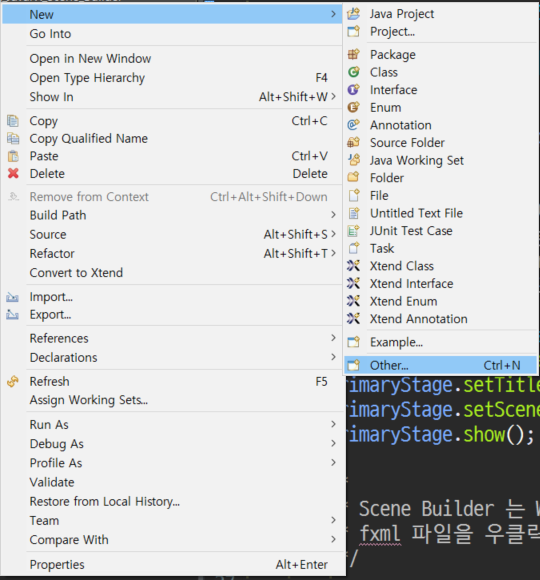
Task: Click the Source Folder icon
Action: [x=354, y=143]
